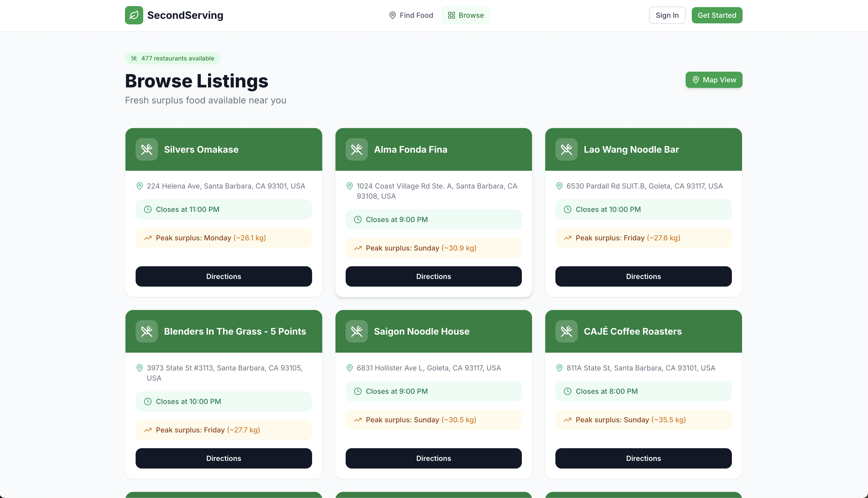Click the 477 restaurants available badge
The width and height of the screenshot is (868, 498).
pyautogui.click(x=173, y=58)
